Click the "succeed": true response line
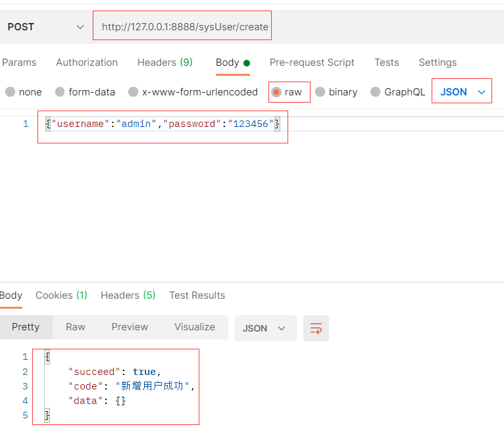The height and width of the screenshot is (427, 504). pos(114,372)
